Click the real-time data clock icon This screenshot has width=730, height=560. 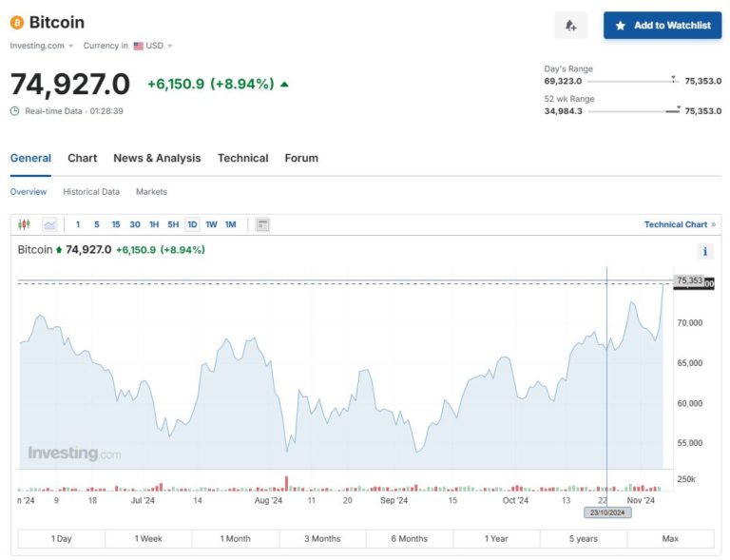15,111
